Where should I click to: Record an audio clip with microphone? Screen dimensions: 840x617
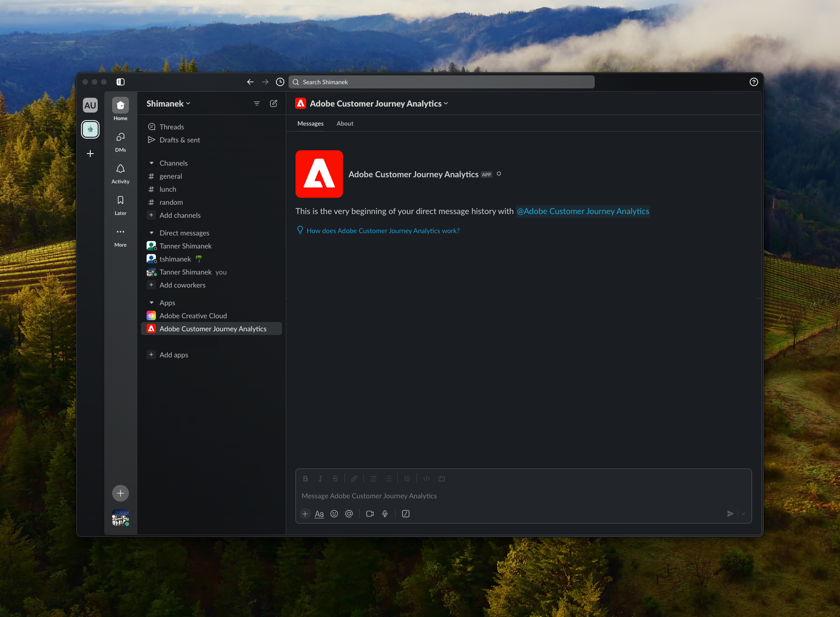point(385,514)
